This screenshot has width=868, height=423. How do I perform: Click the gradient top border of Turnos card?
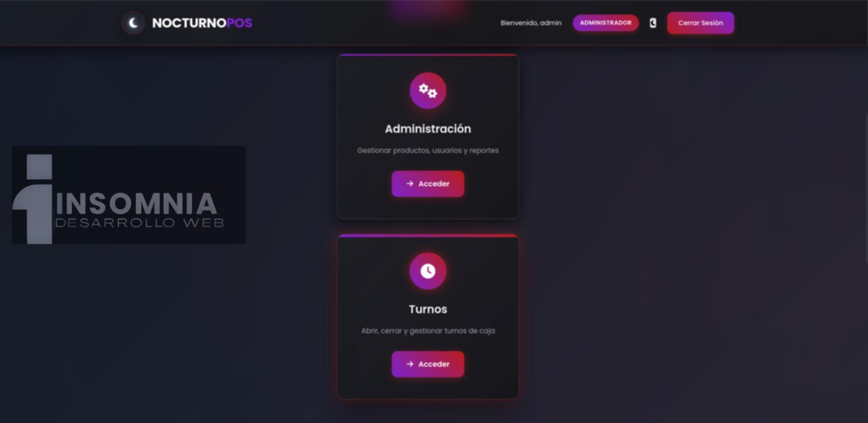coord(428,236)
